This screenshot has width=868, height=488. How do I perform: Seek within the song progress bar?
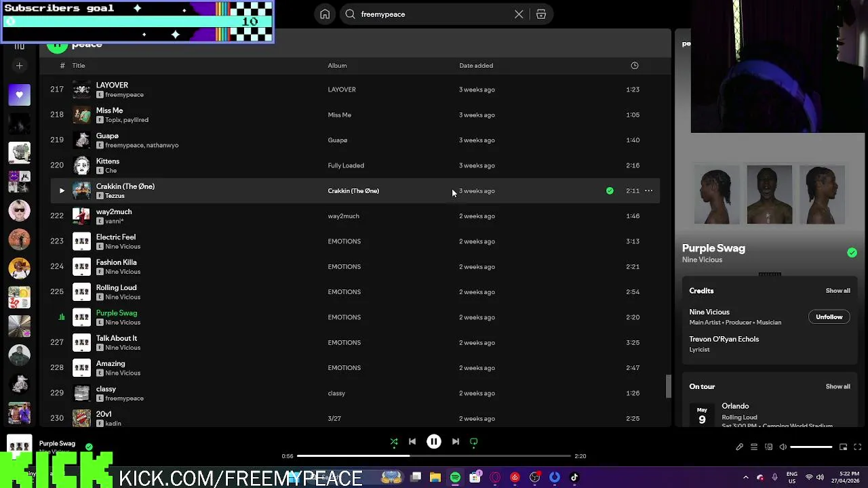[x=434, y=456]
